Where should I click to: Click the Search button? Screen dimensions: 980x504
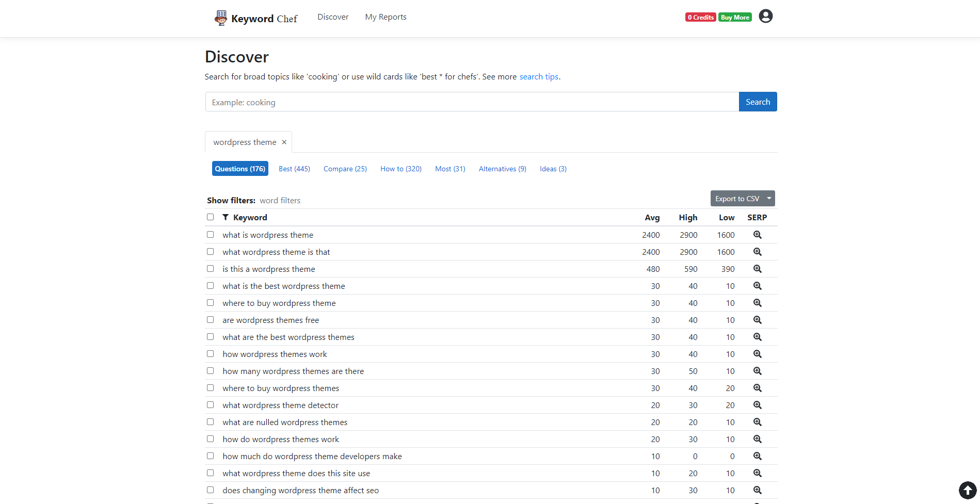tap(758, 102)
